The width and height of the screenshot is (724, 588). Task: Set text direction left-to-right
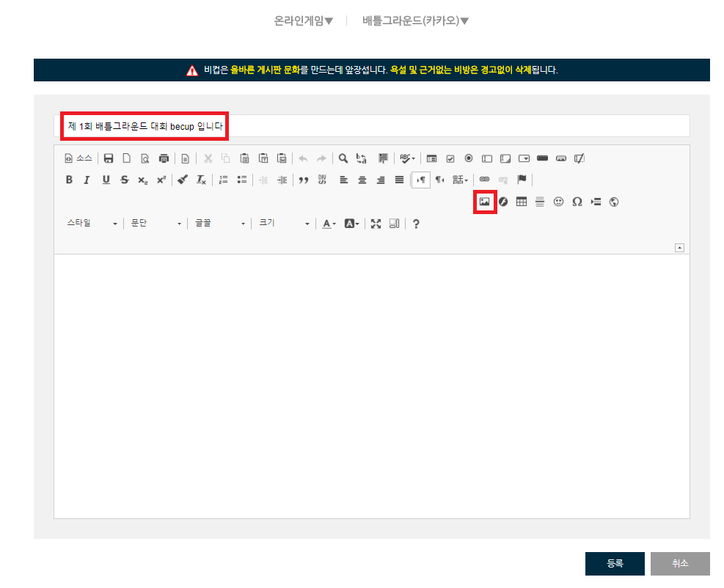click(x=420, y=180)
